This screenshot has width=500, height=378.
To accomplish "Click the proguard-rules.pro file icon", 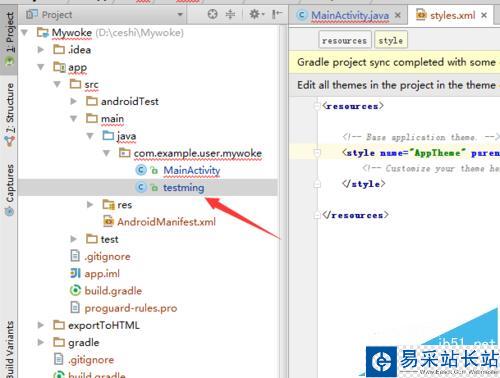I will (x=75, y=308).
